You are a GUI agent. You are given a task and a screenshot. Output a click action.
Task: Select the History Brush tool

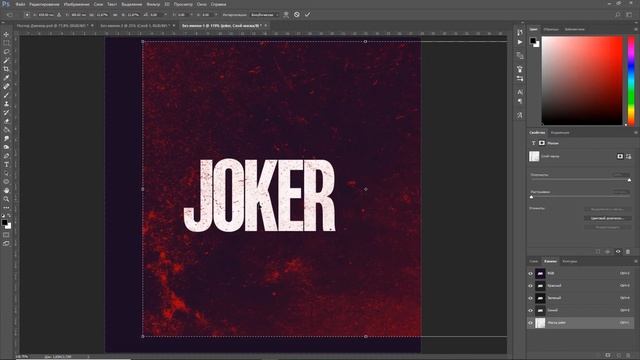click(6, 113)
